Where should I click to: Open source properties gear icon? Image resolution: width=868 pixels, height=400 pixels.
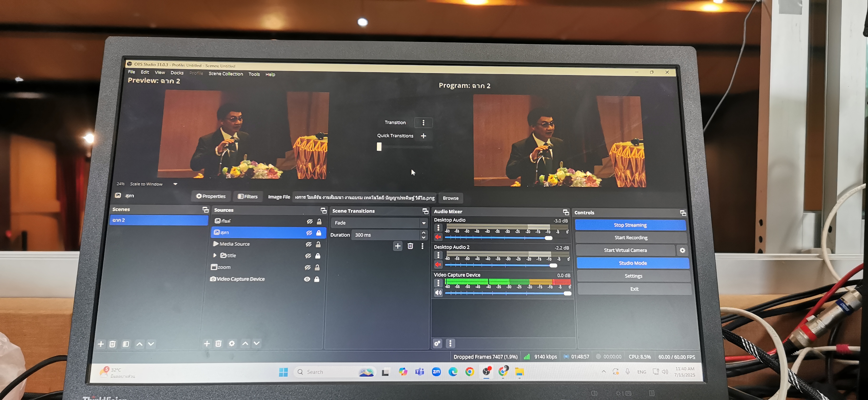[x=232, y=343]
